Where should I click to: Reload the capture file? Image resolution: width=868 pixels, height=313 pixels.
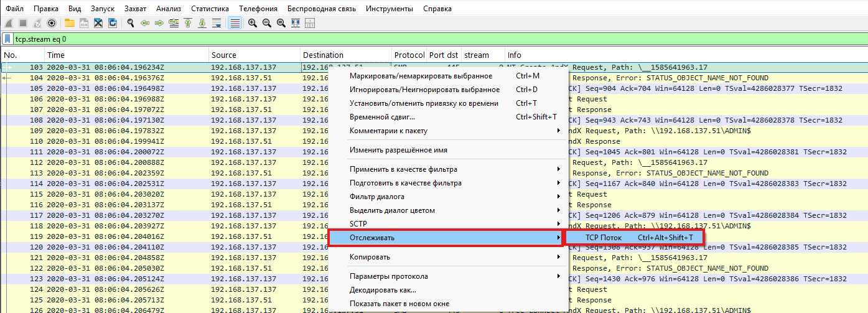pos(112,23)
